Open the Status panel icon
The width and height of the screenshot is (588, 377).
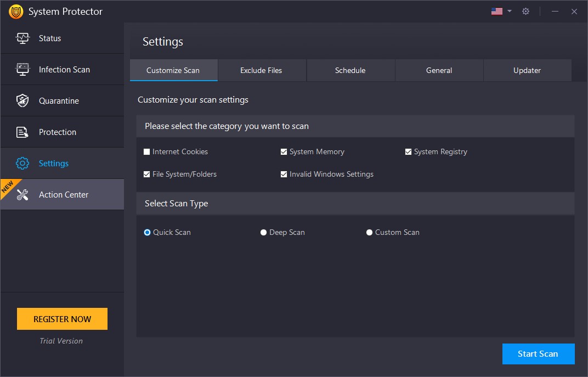coord(22,38)
